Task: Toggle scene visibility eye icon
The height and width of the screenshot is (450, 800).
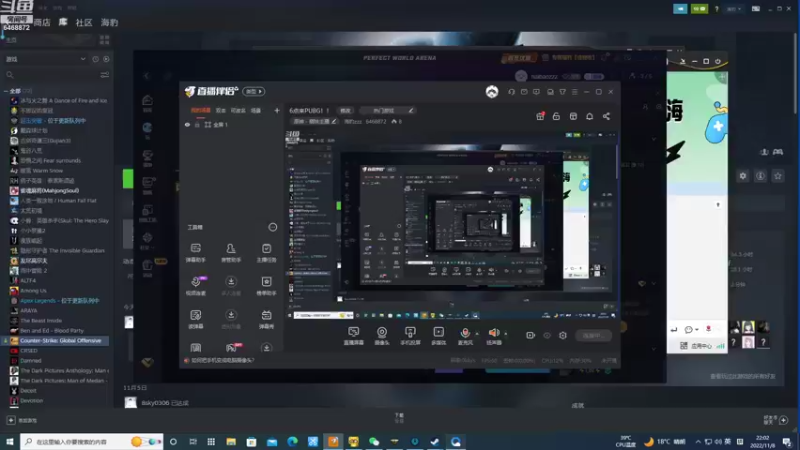Action: (x=187, y=124)
